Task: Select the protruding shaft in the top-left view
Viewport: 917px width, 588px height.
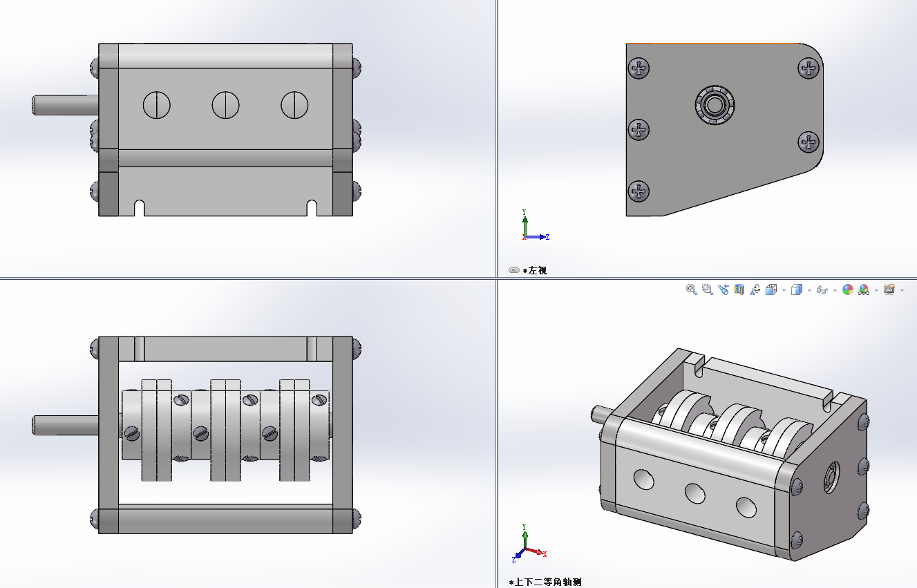Action: click(x=66, y=105)
